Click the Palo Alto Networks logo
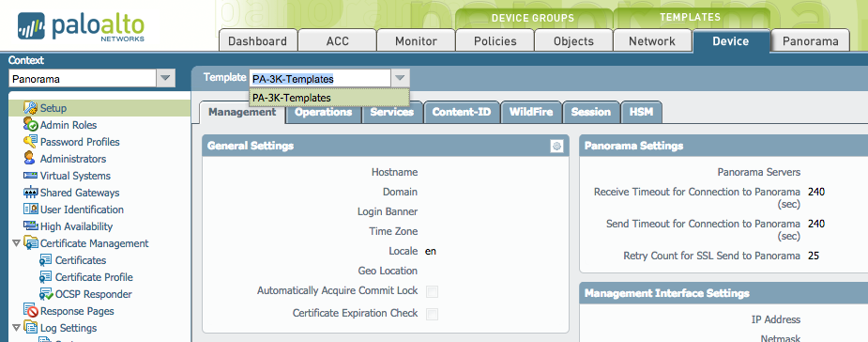868x342 pixels. click(82, 26)
